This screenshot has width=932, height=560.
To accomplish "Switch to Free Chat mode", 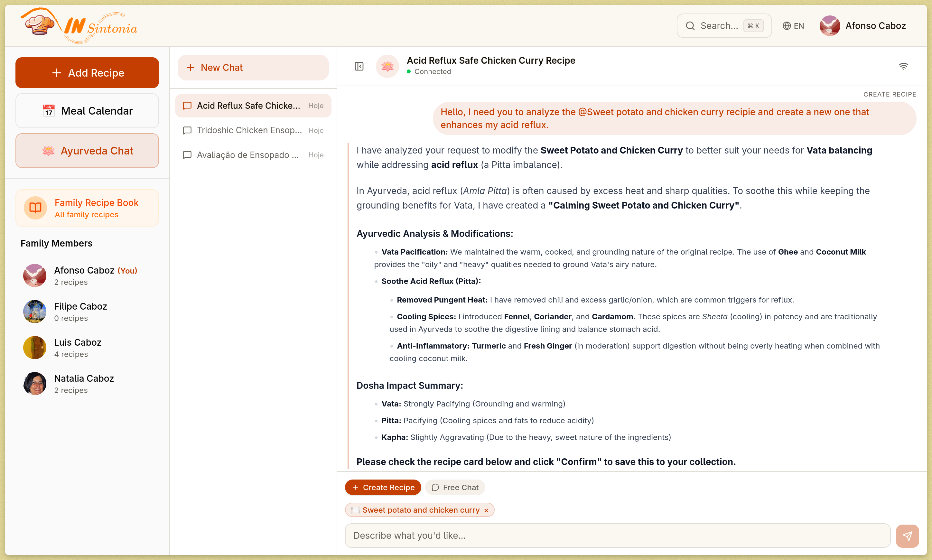I will pos(455,487).
